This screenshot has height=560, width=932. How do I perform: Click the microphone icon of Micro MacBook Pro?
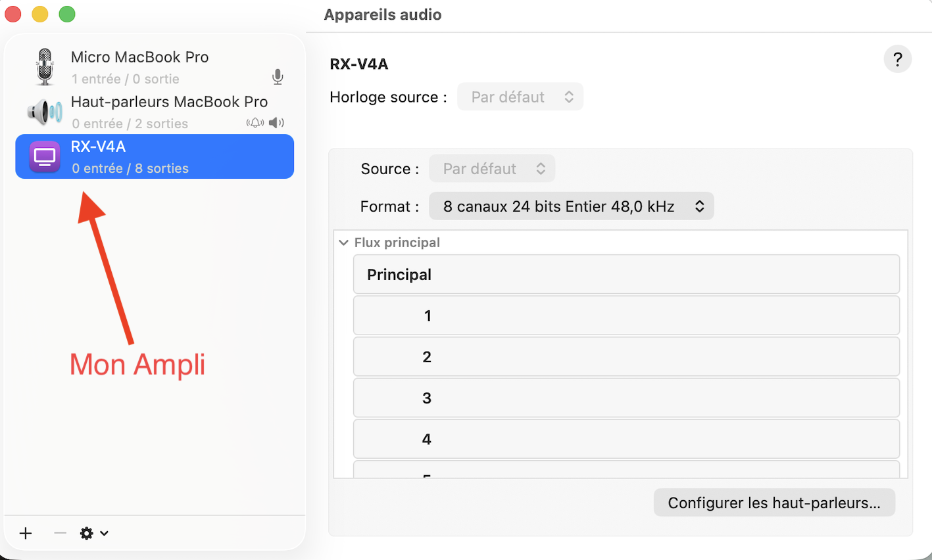point(45,67)
